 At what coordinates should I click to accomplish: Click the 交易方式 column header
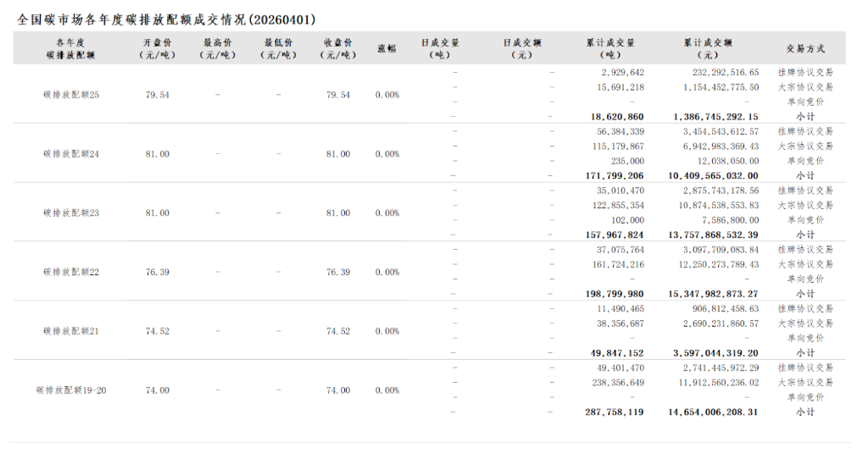(804, 48)
